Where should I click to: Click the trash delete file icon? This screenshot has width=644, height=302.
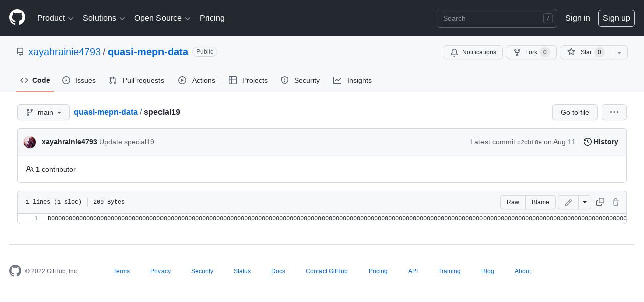click(616, 202)
